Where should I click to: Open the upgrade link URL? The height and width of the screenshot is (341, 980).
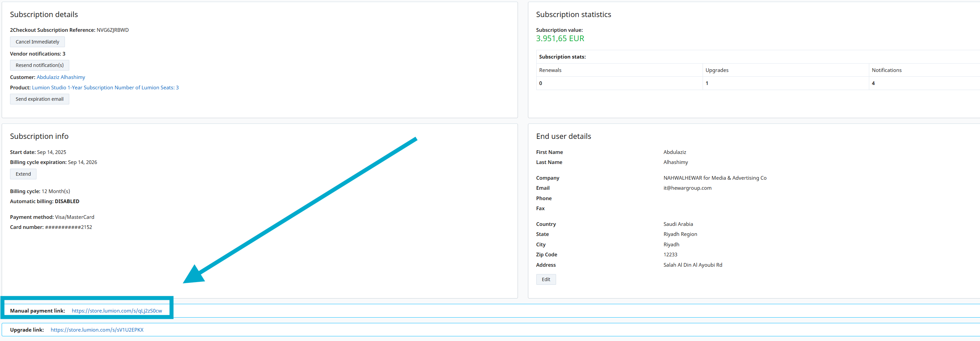(x=97, y=330)
